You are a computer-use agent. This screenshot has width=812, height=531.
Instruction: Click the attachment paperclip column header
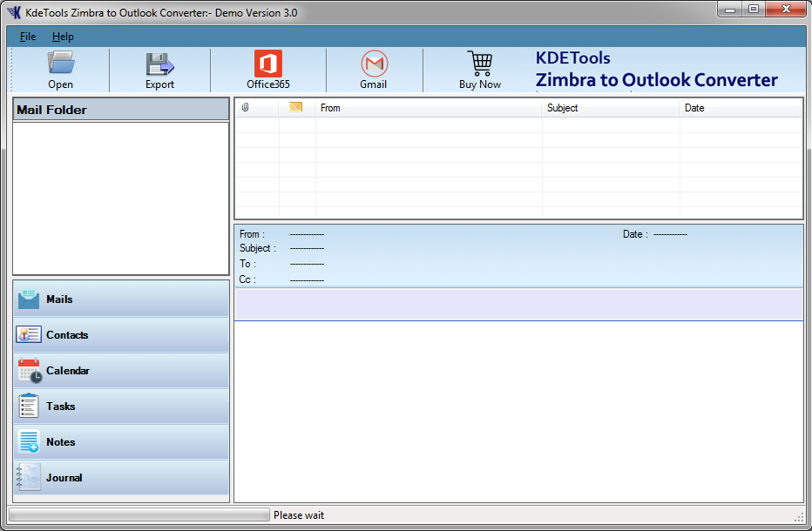246,108
